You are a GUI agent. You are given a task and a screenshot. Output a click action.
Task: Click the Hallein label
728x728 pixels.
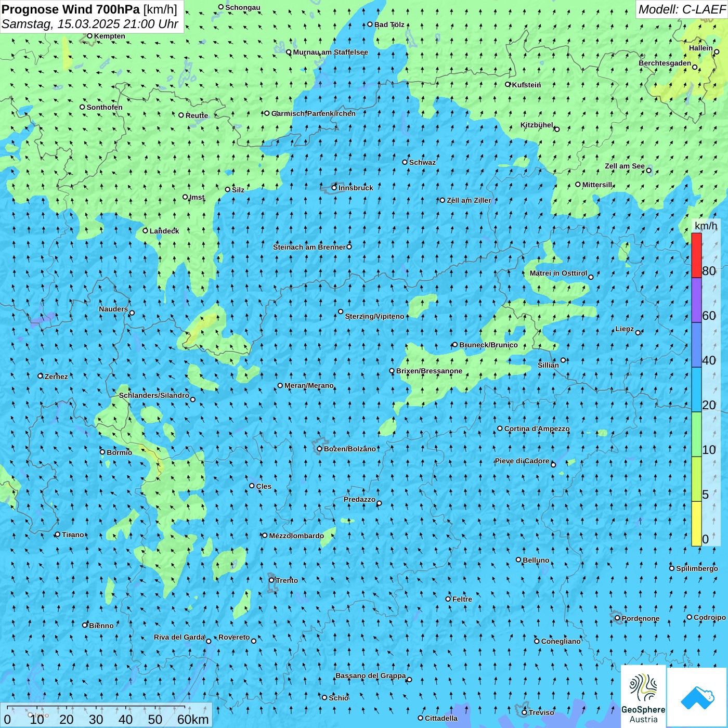[x=700, y=48]
